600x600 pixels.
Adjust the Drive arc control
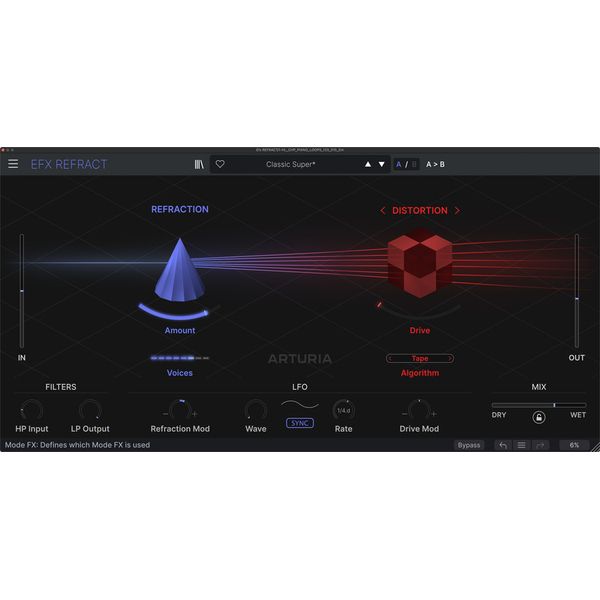click(419, 311)
